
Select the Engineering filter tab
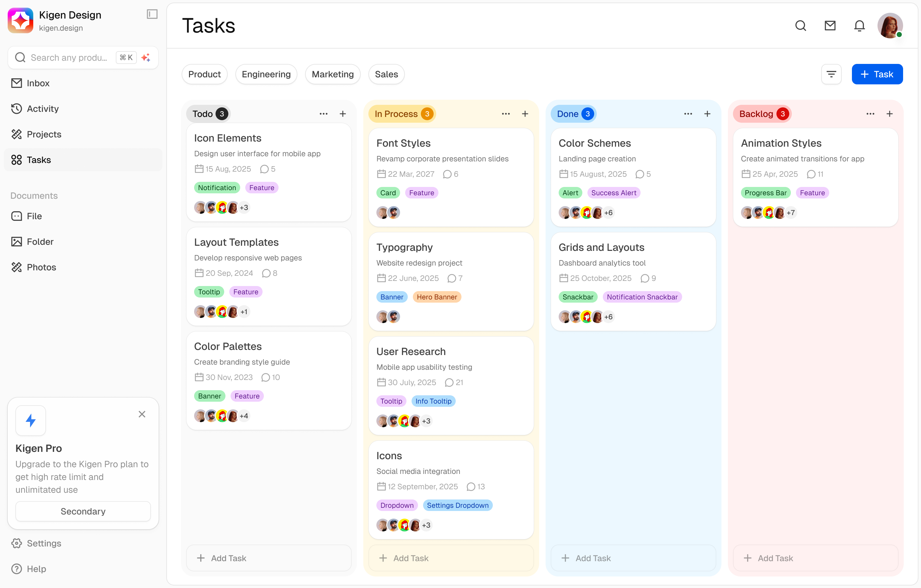[x=266, y=74]
